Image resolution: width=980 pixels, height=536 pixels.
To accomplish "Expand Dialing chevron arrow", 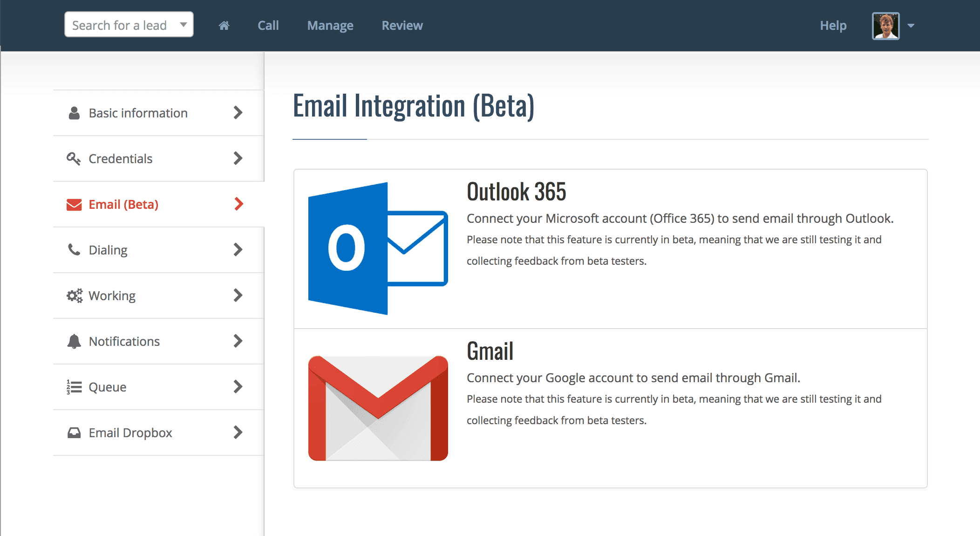I will tap(238, 249).
